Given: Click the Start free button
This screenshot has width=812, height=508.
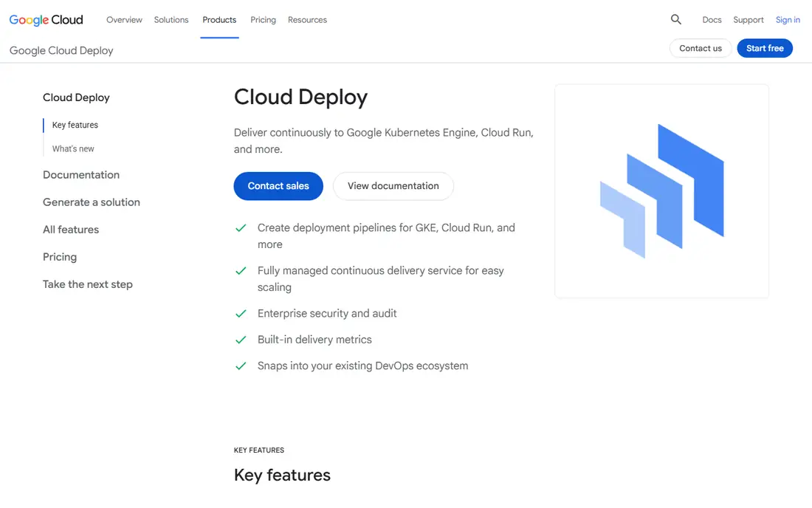Looking at the screenshot, I should (765, 48).
